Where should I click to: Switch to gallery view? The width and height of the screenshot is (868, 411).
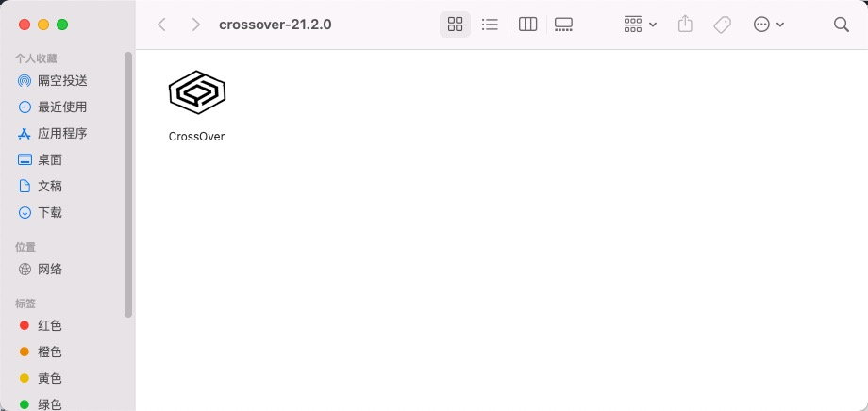tap(563, 25)
